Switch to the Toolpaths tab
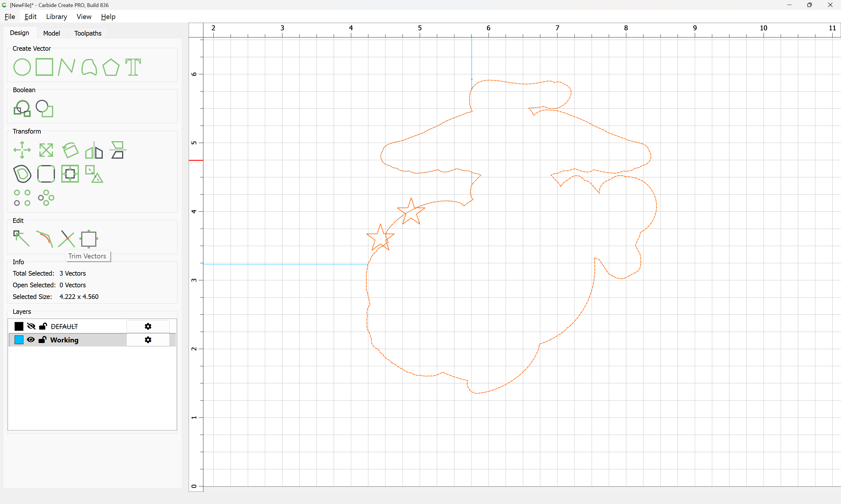Screen dimensions: 841x504 (x=88, y=33)
